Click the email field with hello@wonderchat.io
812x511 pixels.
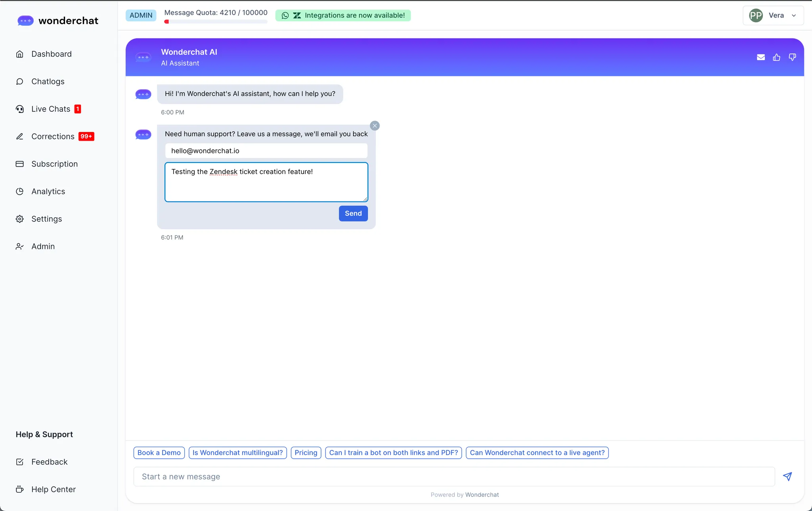[x=266, y=151]
